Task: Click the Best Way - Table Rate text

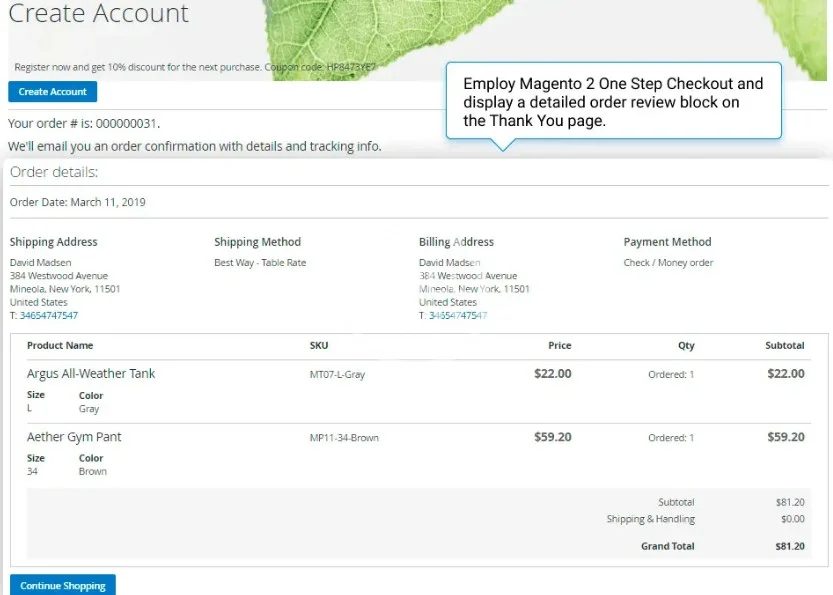Action: coord(260,263)
